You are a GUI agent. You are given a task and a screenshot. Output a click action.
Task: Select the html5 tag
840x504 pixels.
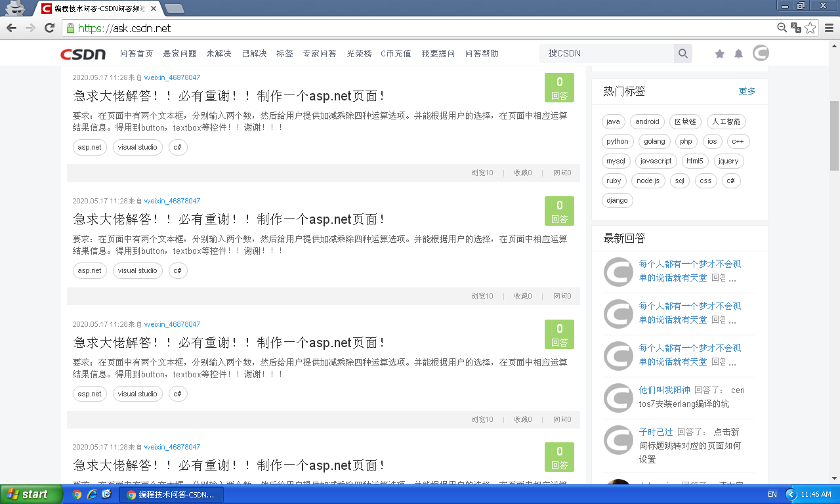click(x=695, y=161)
